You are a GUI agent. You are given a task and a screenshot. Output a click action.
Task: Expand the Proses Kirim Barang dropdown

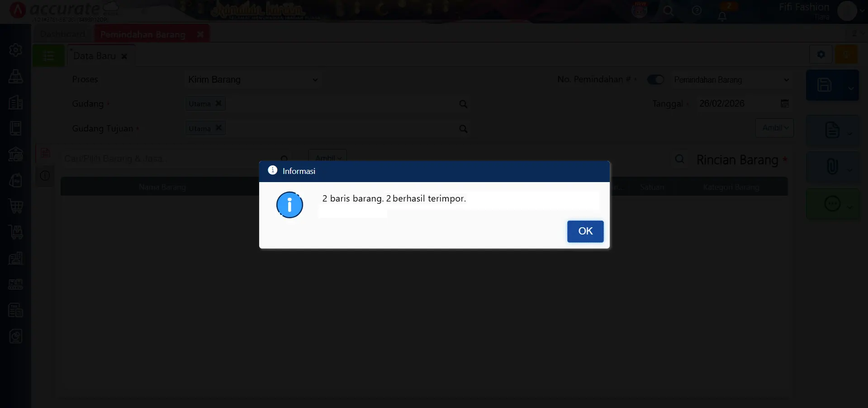tap(315, 80)
